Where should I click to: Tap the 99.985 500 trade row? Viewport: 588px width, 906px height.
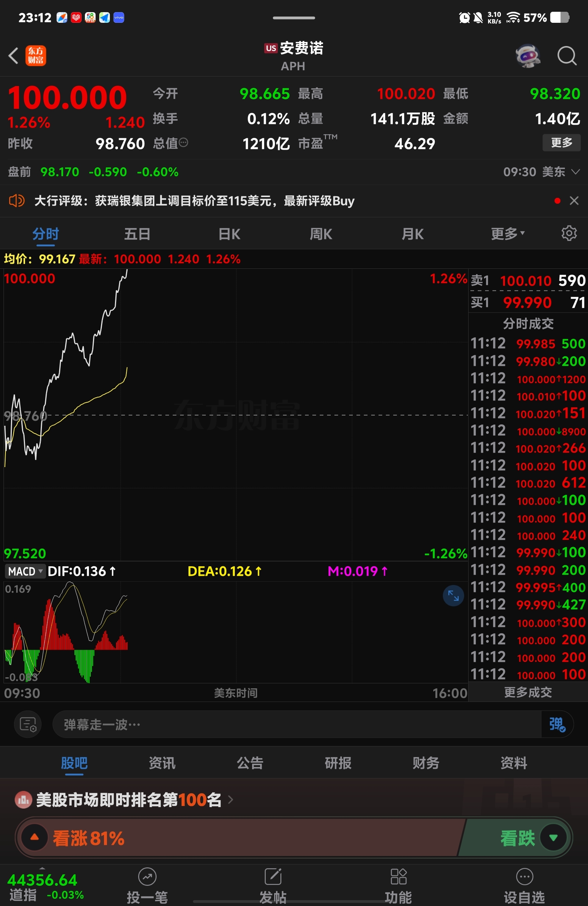coord(528,343)
